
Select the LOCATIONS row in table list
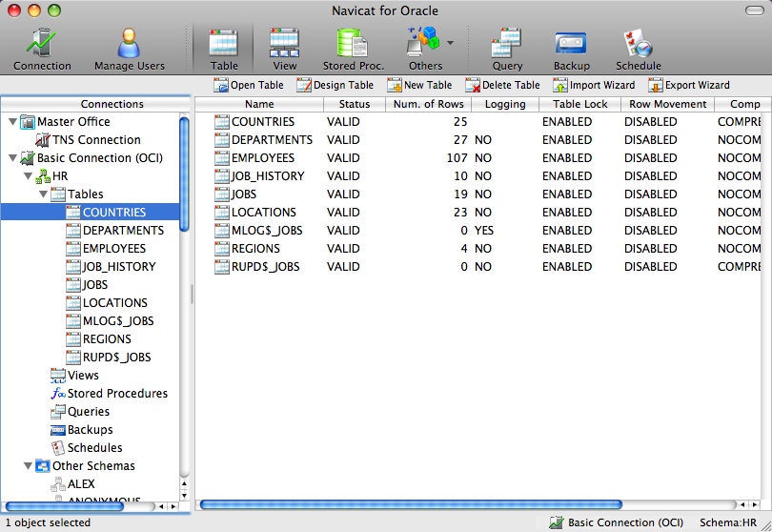(477, 213)
